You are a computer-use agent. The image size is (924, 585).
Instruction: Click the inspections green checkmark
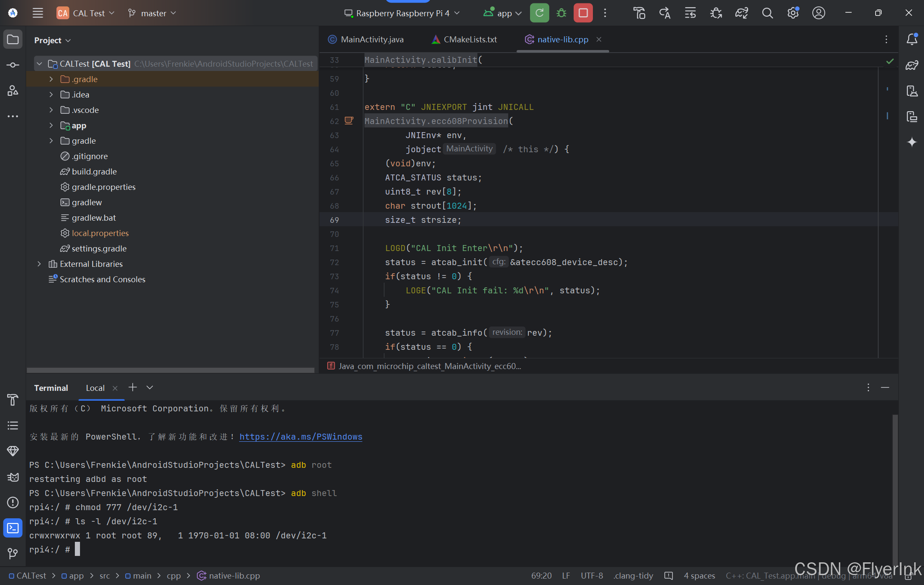click(890, 61)
